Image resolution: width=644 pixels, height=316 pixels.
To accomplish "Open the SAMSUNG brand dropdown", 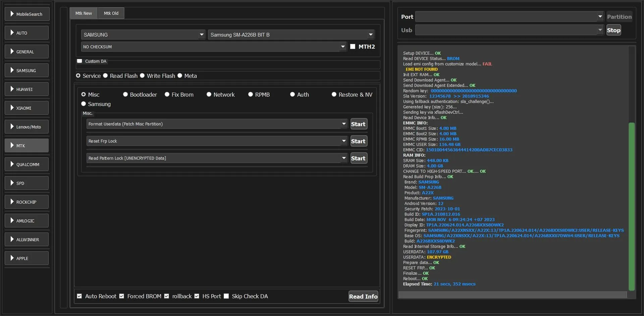I will coord(143,35).
